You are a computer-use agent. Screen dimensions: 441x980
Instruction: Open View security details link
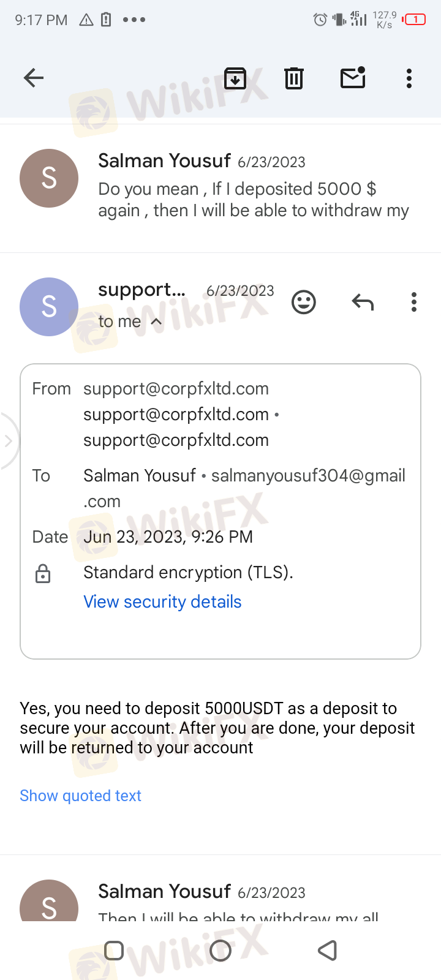162,601
